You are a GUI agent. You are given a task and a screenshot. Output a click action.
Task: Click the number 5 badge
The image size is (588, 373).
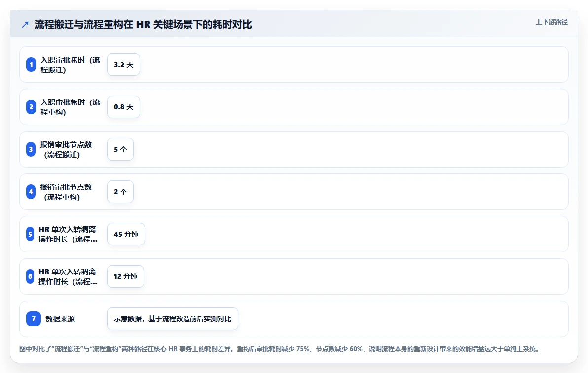point(30,234)
